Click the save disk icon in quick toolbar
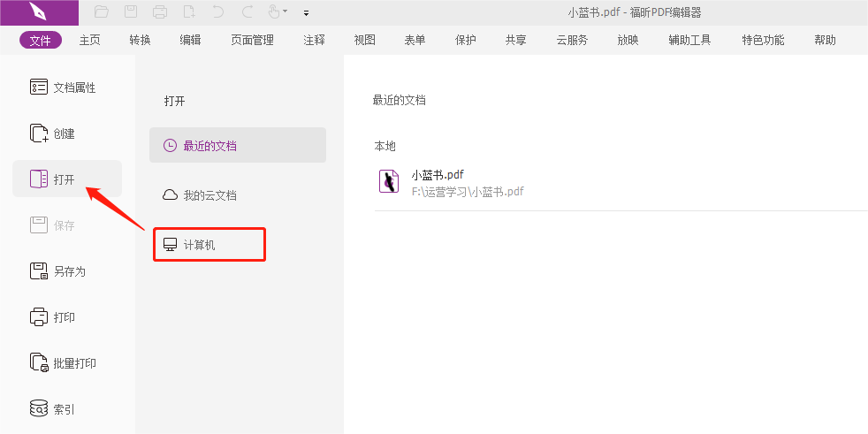The image size is (868, 434). pos(131,11)
